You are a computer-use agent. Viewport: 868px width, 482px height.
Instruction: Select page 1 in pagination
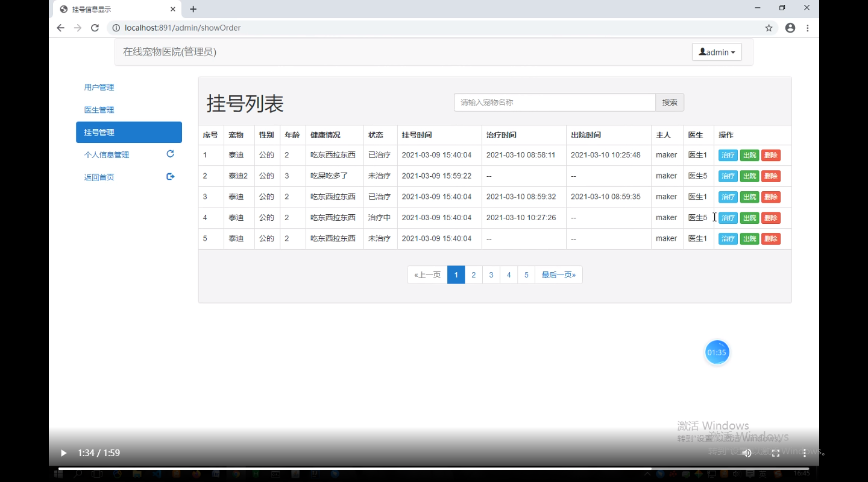point(456,274)
